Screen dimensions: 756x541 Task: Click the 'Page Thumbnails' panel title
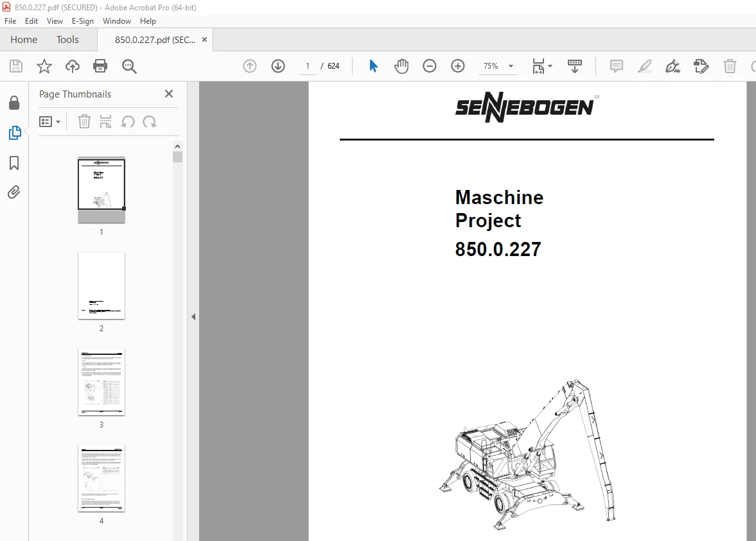75,94
